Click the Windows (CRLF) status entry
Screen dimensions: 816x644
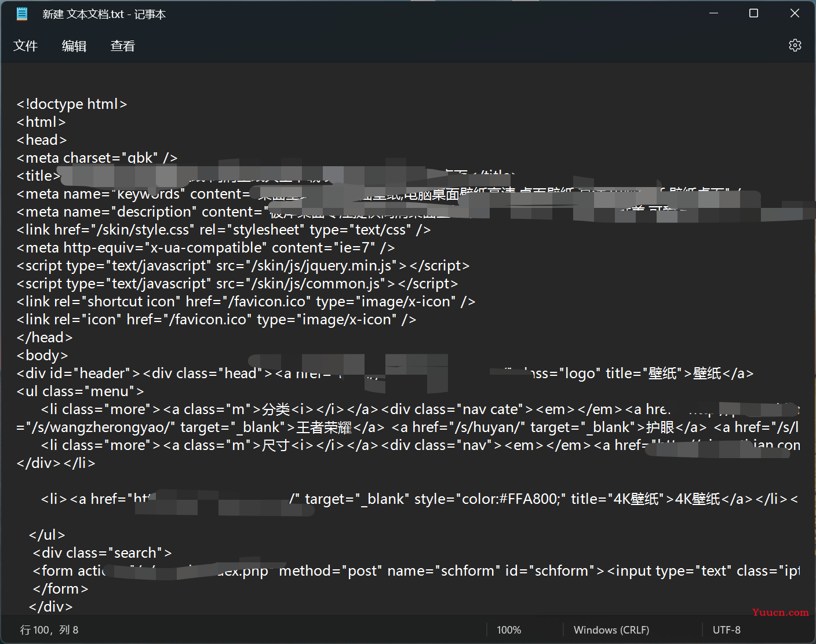pyautogui.click(x=611, y=630)
